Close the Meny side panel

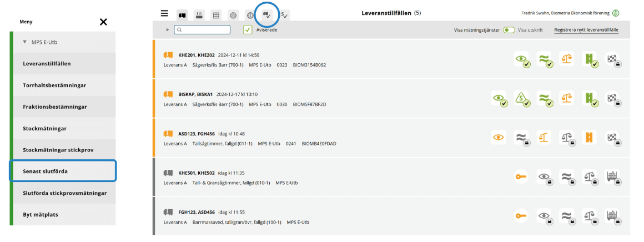103,22
